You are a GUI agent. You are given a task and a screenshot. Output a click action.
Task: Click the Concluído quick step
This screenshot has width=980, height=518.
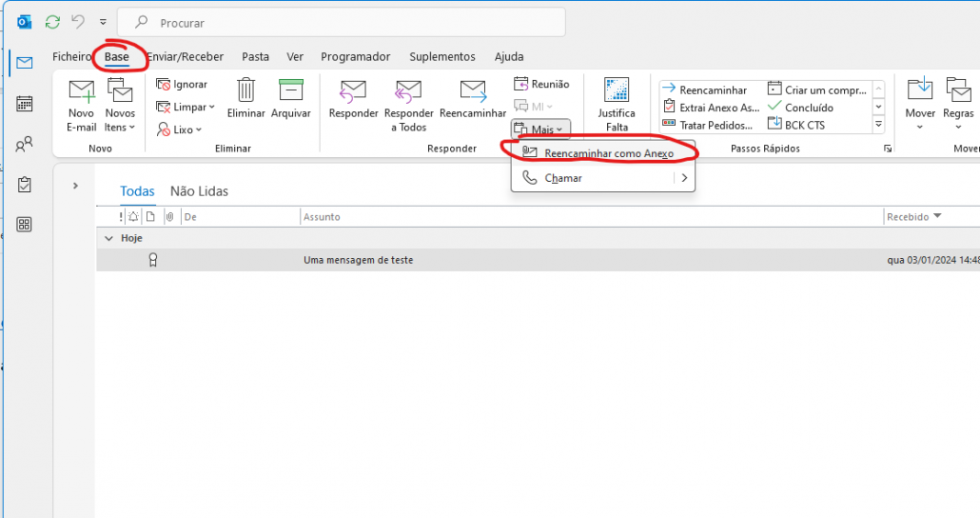(809, 108)
